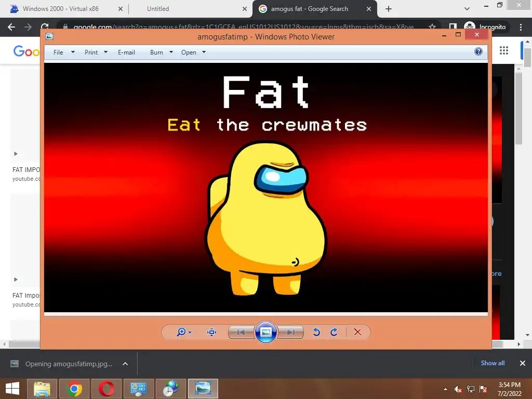Click the Actual Size fit-to-window icon
The image size is (532, 399).
tap(212, 332)
